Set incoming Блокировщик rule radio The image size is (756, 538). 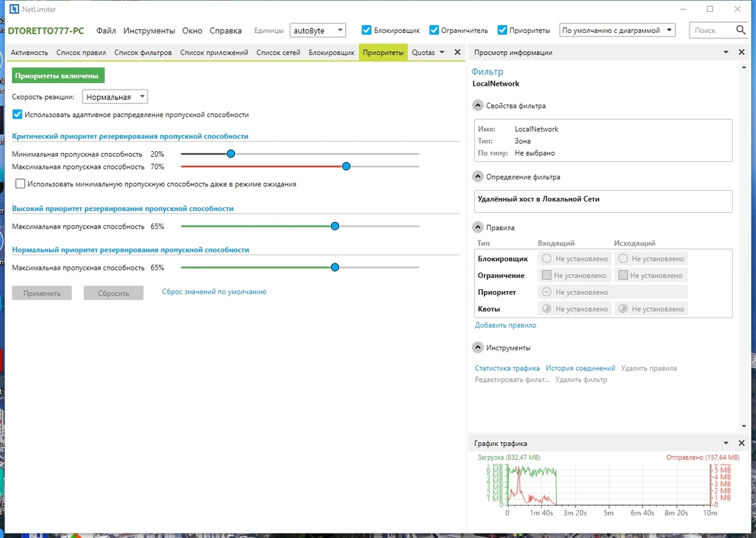546,258
